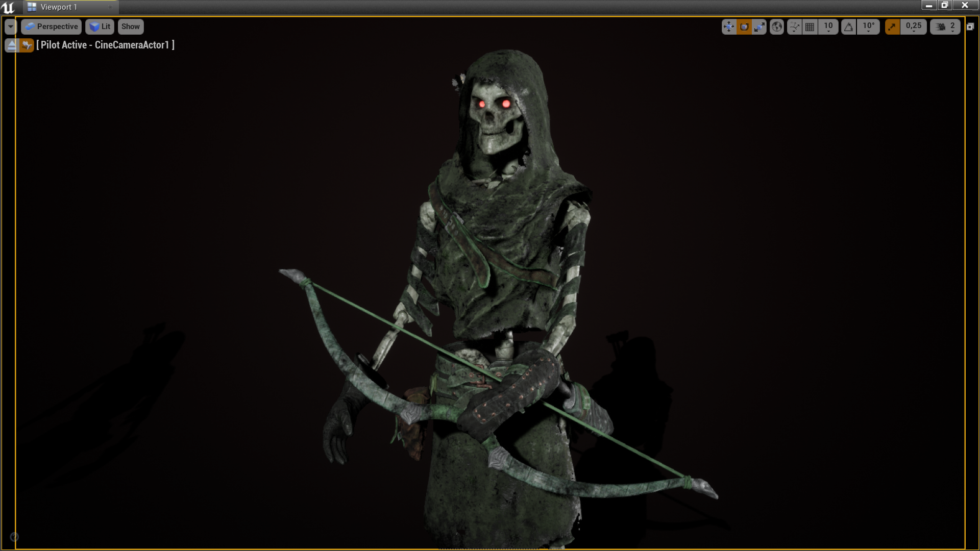
Task: Click the grid display toggle icon
Action: click(x=808, y=26)
